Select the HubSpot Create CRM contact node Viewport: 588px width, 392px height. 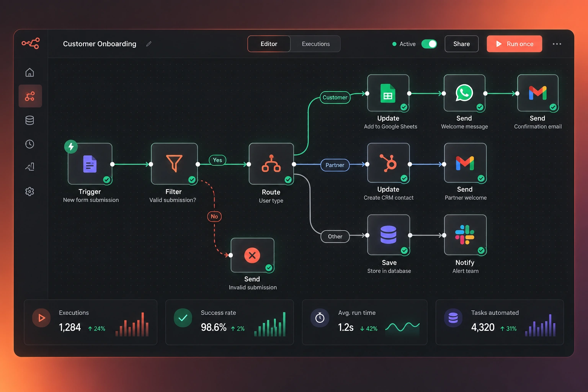[x=389, y=163]
